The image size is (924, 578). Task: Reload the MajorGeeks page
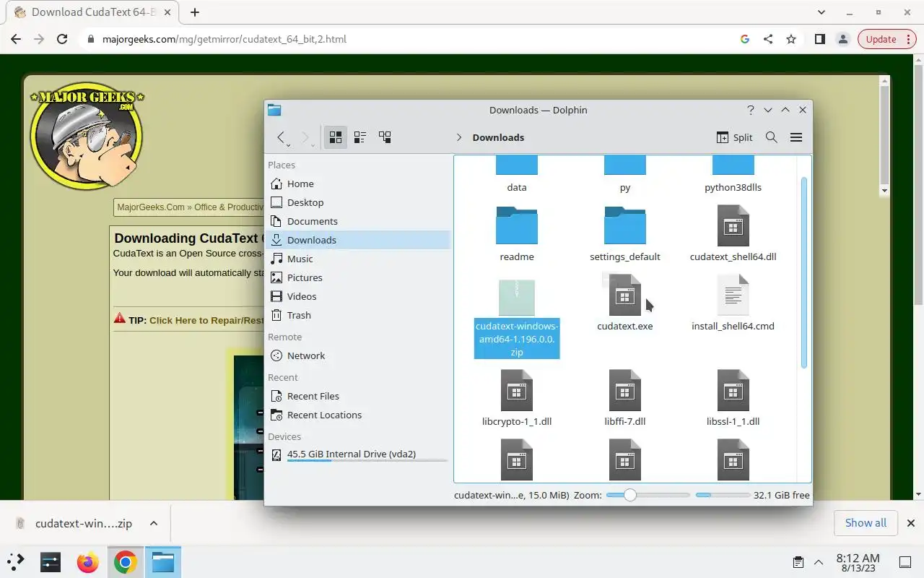click(x=62, y=39)
